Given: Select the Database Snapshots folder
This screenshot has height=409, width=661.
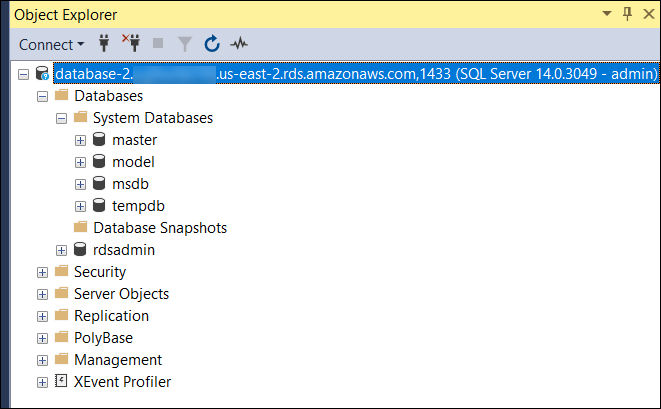Looking at the screenshot, I should 160,228.
